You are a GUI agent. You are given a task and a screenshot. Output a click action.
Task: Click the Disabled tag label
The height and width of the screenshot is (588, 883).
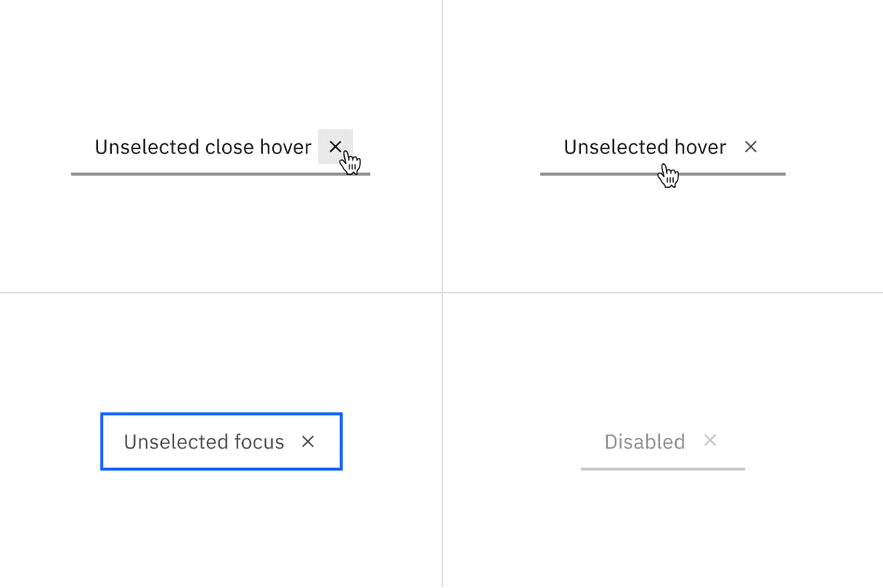pos(645,442)
